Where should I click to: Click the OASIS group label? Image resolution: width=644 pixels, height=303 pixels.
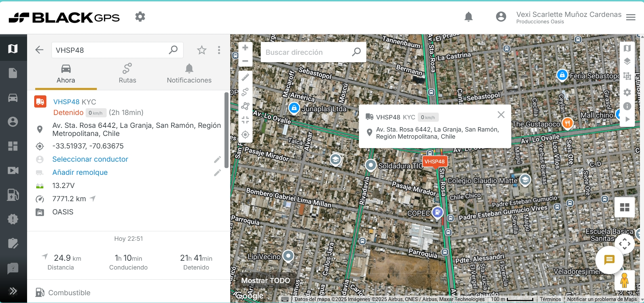(x=63, y=212)
